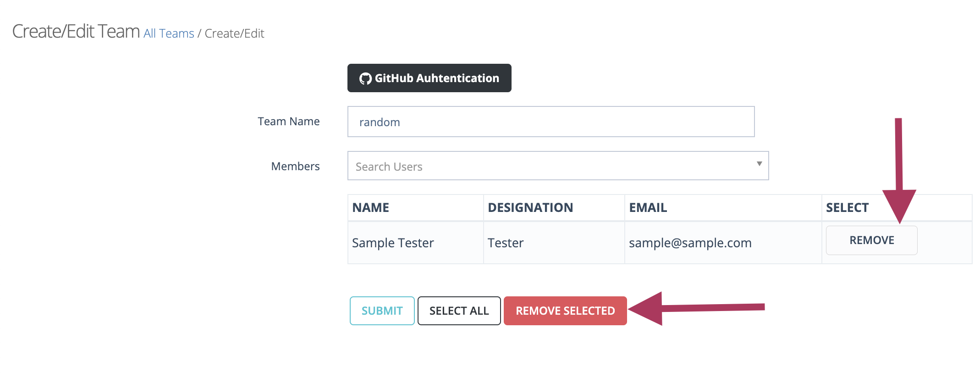Click the sample@sample.com email cell
980x378 pixels.
point(723,243)
